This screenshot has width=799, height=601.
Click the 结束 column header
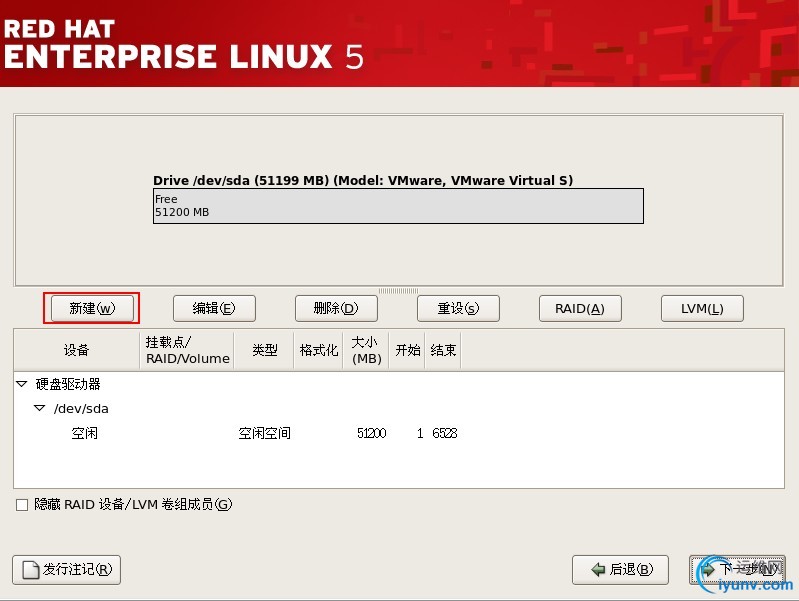(443, 350)
